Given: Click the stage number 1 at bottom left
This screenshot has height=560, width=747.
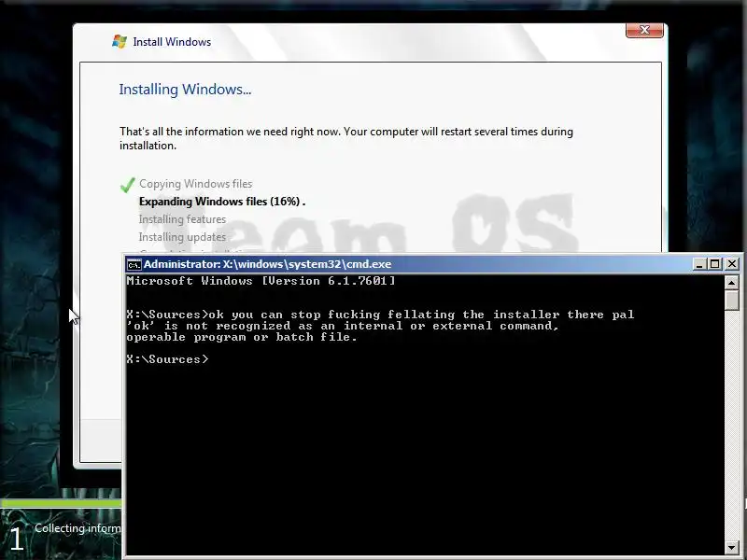Looking at the screenshot, I should [x=16, y=539].
